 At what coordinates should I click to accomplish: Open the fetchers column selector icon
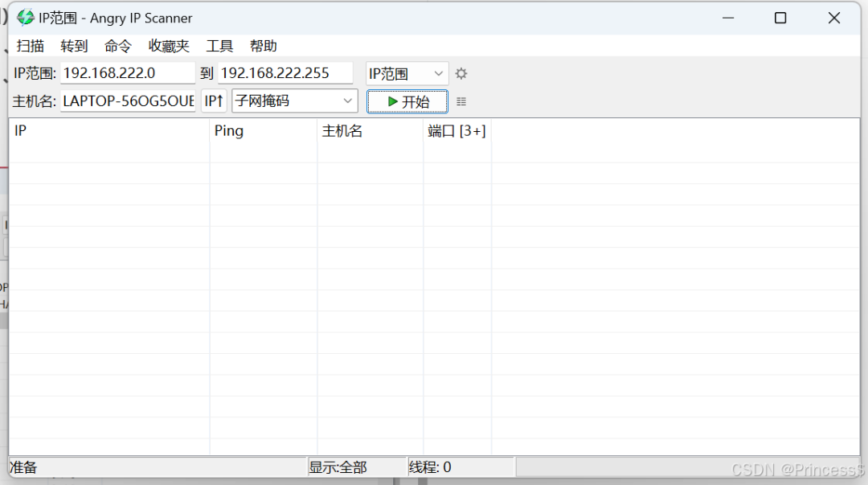pos(461,101)
